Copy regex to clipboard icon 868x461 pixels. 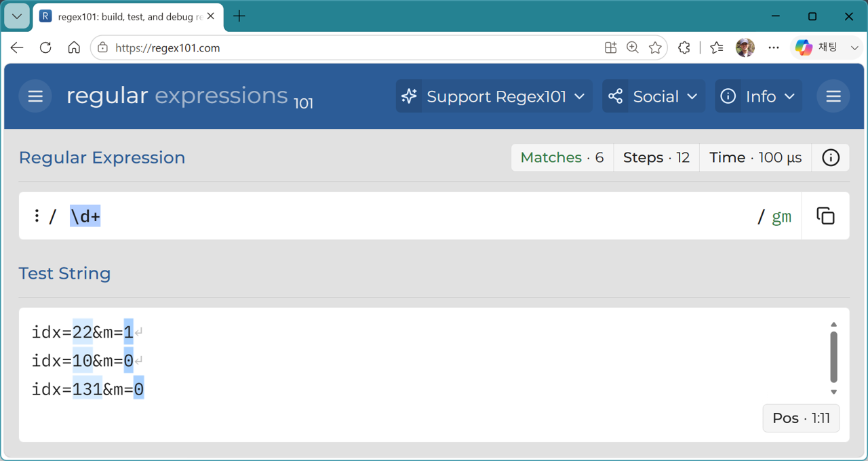825,216
